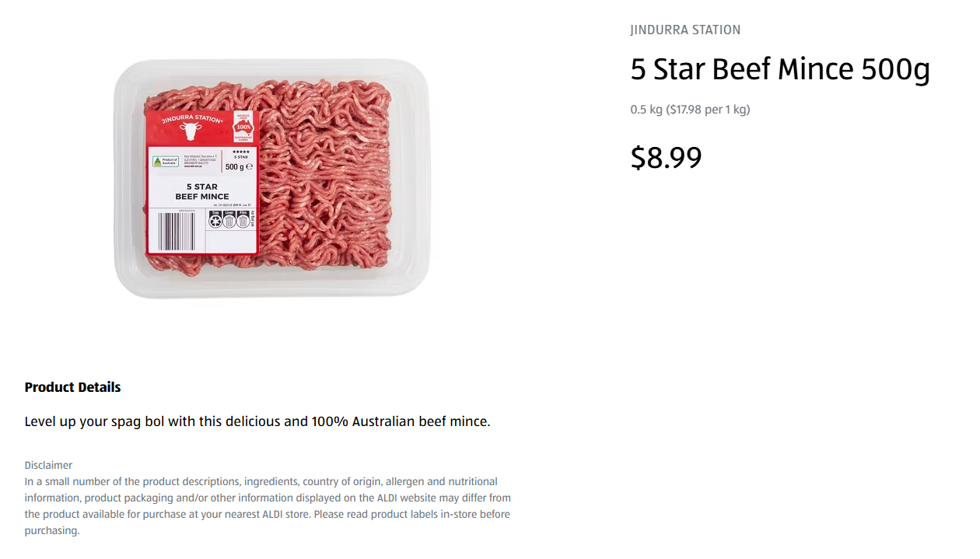This screenshot has height=559, width=980.
Task: Click the 5 Star Beef Mince 500g title
Action: 780,70
